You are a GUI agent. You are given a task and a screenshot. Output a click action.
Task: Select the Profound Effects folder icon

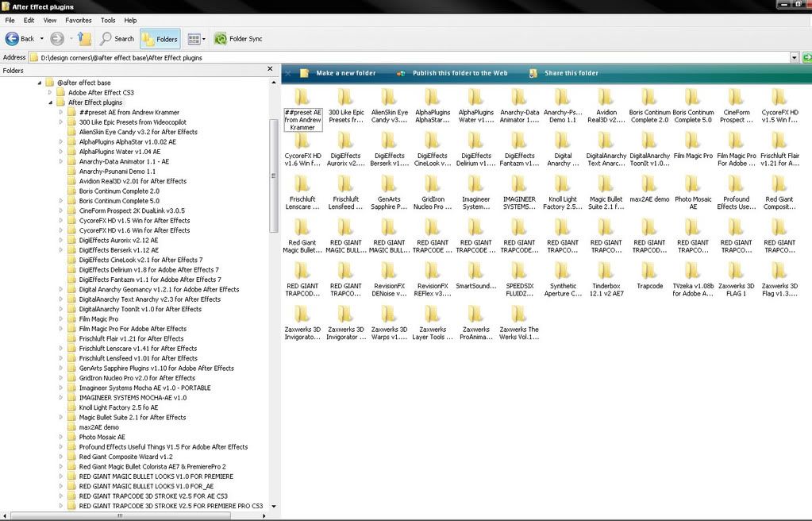click(736, 184)
